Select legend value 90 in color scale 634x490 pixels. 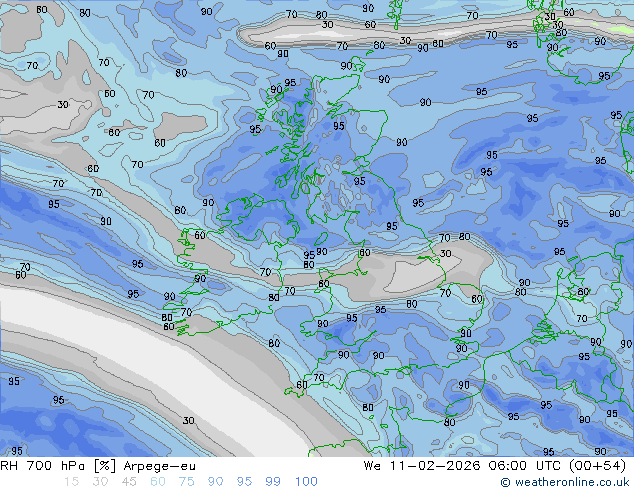click(x=215, y=482)
